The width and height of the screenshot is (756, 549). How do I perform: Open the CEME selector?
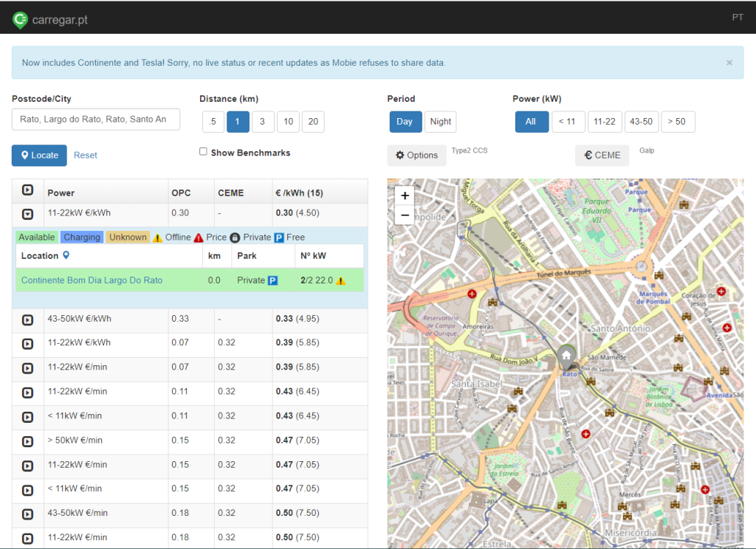[602, 155]
